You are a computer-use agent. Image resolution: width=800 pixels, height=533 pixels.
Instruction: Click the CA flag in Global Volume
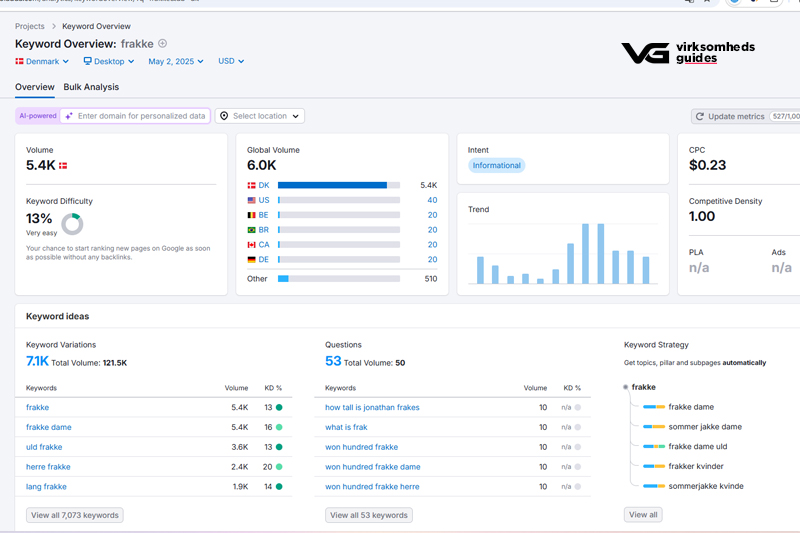[252, 245]
